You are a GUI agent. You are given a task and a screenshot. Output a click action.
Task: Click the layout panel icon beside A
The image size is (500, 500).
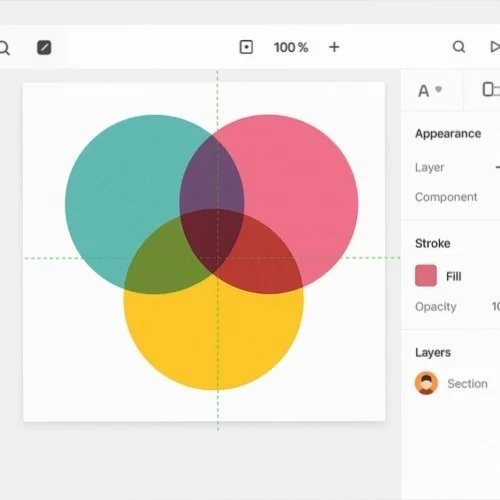click(x=491, y=90)
